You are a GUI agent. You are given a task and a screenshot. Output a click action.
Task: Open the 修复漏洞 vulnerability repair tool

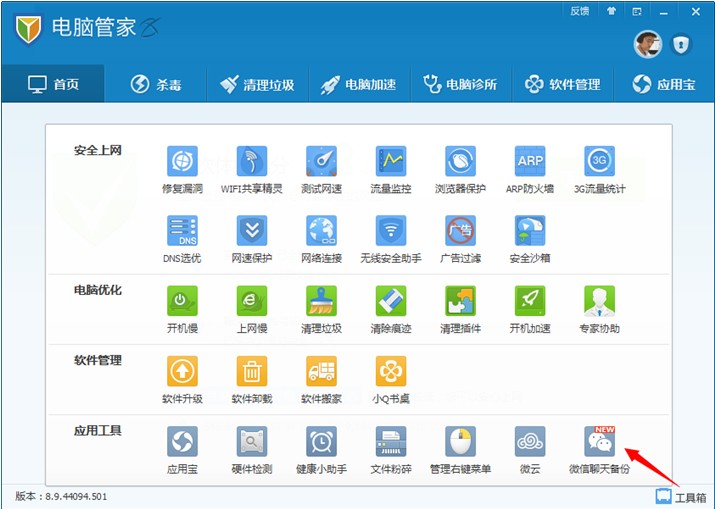click(x=181, y=161)
